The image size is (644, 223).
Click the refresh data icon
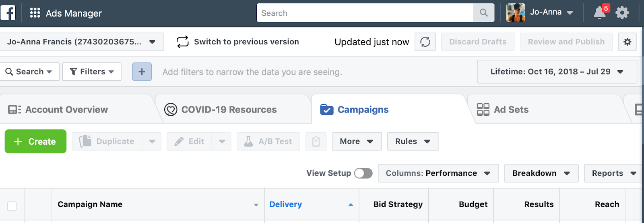(x=425, y=42)
